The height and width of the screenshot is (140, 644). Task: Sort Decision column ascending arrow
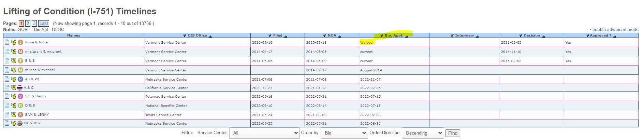click(543, 36)
